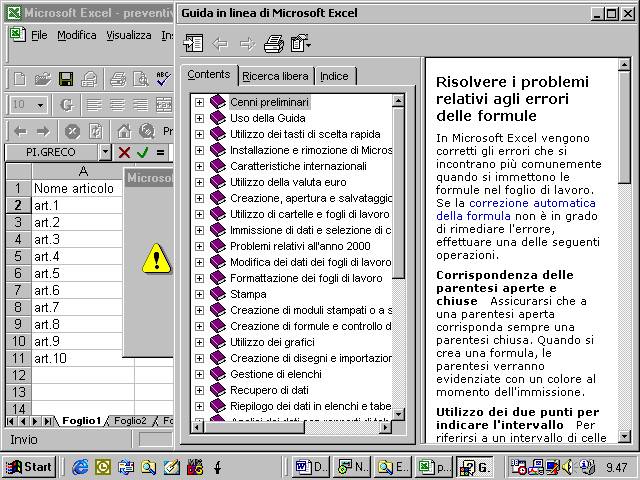Click the contents tree vertical scrollbar thumb
The image size is (640, 480).
[x=398, y=193]
